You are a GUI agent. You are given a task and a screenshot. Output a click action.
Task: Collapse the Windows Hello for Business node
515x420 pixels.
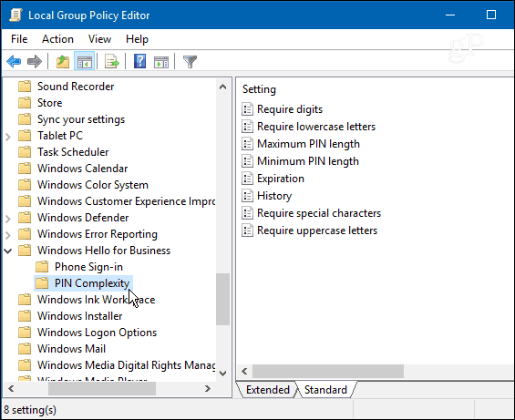[x=8, y=251]
